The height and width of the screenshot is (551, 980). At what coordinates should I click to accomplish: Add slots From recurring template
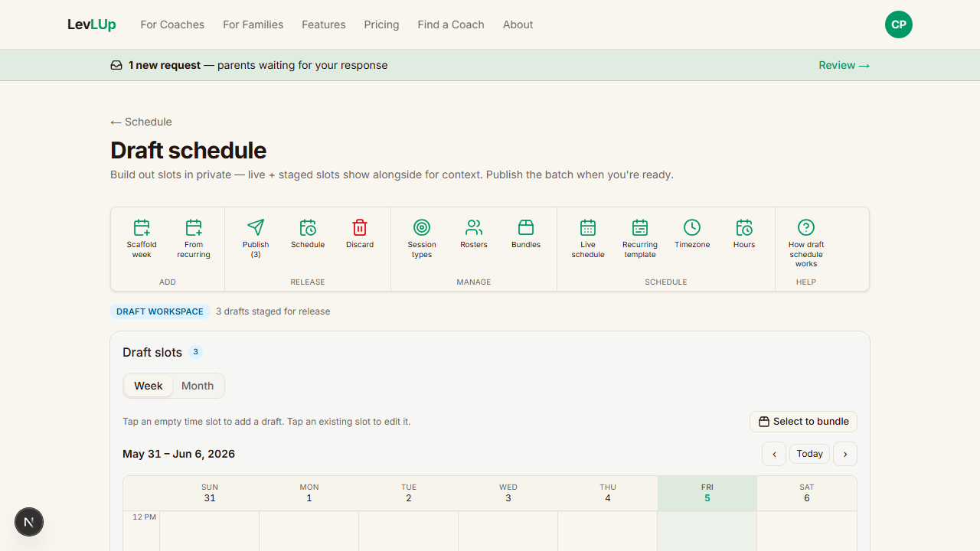[x=194, y=239]
